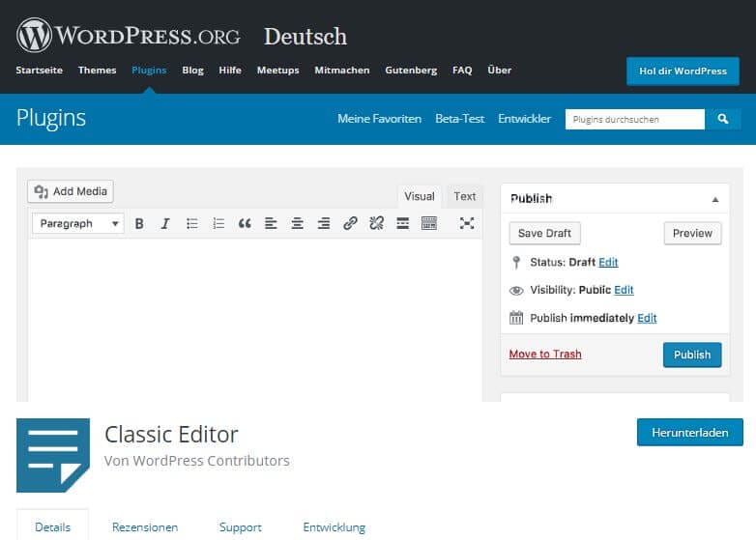The width and height of the screenshot is (756, 540).
Task: Click the Deutsch site title
Action: point(305,37)
